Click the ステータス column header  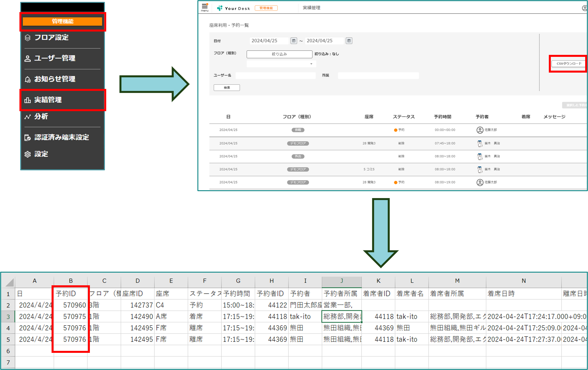(404, 117)
